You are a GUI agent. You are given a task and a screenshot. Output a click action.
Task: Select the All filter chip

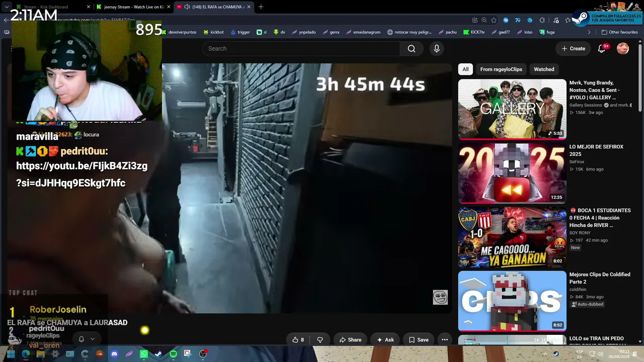click(465, 69)
